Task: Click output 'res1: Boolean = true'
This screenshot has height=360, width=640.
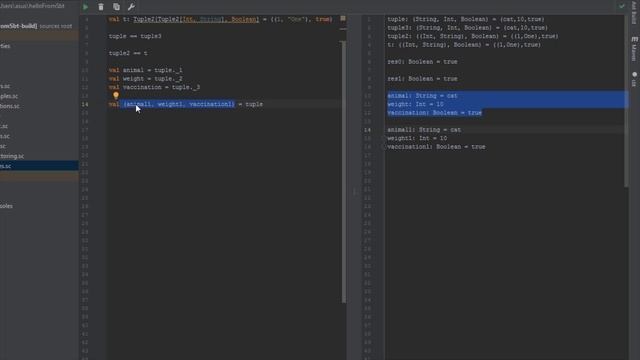Action: (x=422, y=79)
